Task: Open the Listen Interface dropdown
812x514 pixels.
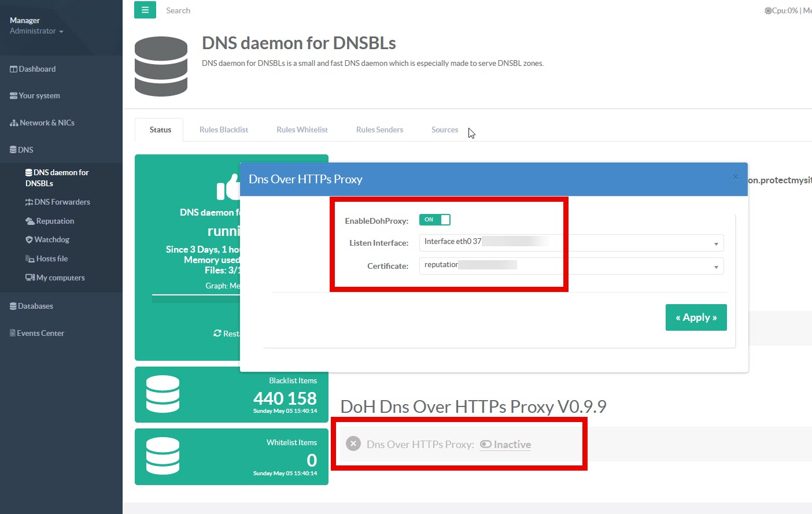Action: [571, 243]
